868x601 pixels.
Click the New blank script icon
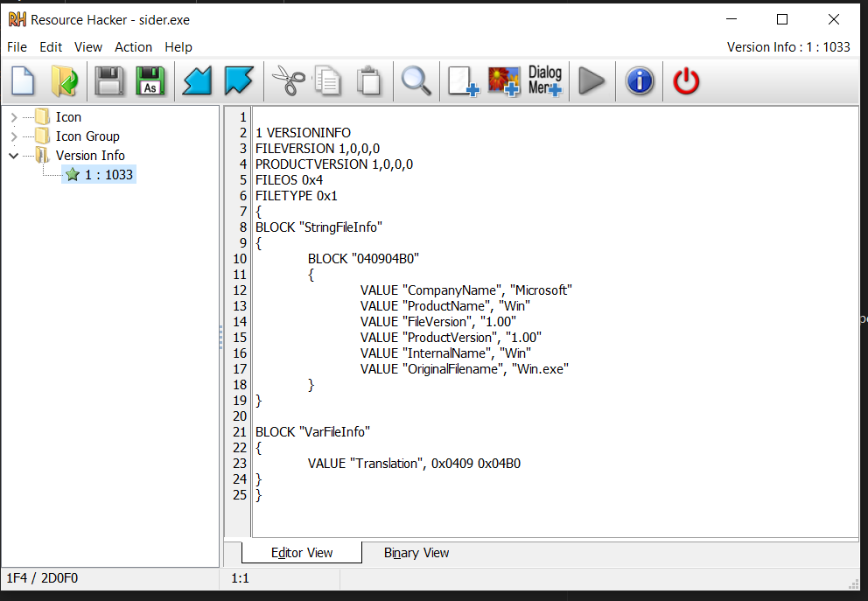pyautogui.click(x=24, y=80)
